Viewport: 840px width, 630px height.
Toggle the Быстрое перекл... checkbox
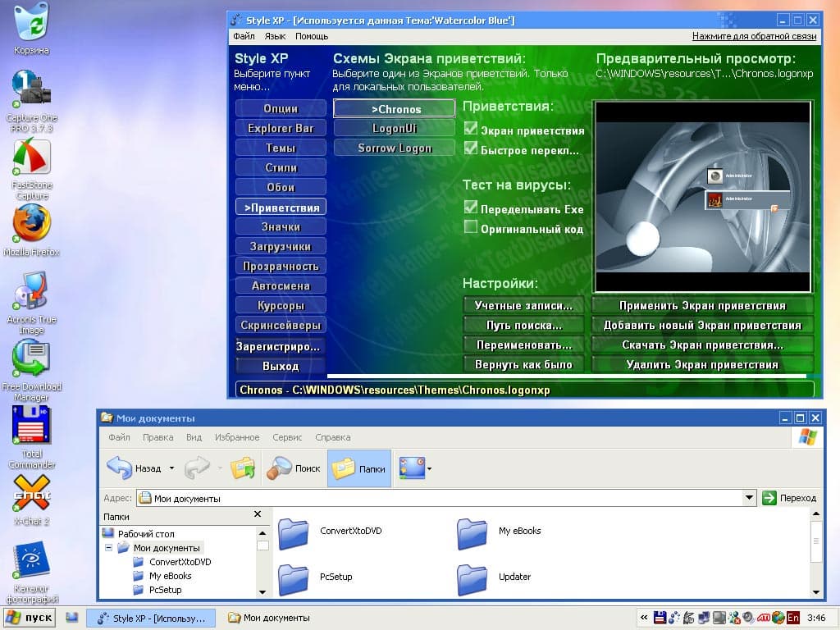(x=470, y=148)
